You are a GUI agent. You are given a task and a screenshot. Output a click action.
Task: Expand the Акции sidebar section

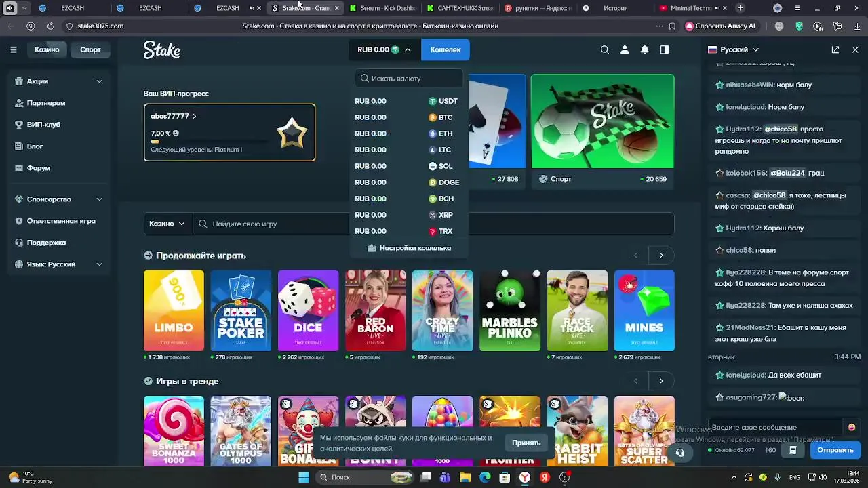point(59,81)
